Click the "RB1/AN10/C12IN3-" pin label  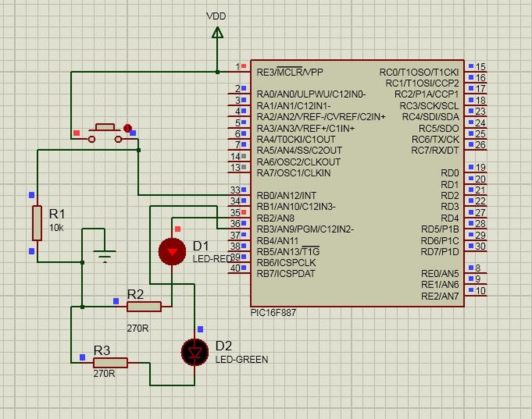(x=296, y=206)
